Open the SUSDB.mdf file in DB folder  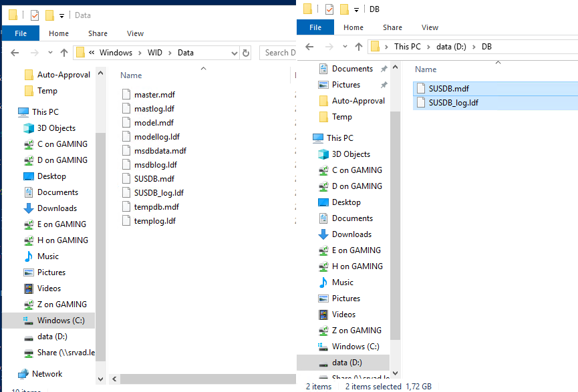click(x=448, y=88)
